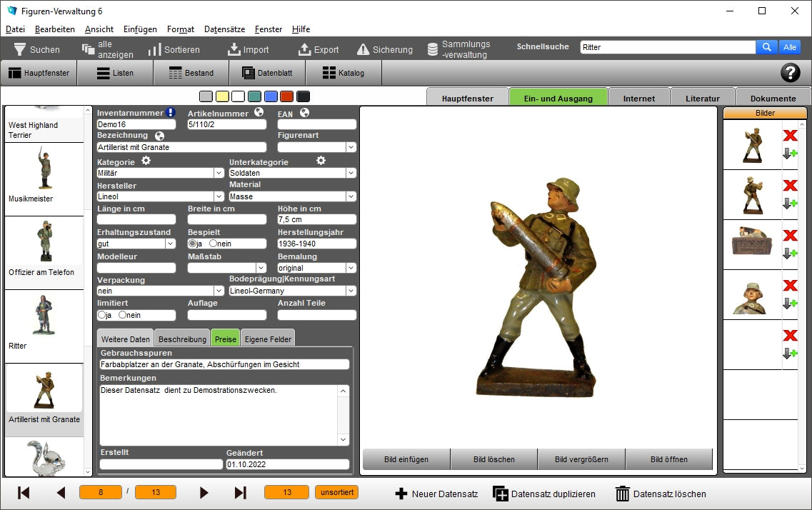
Task: Jump to last record arrow
Action: coord(240,493)
